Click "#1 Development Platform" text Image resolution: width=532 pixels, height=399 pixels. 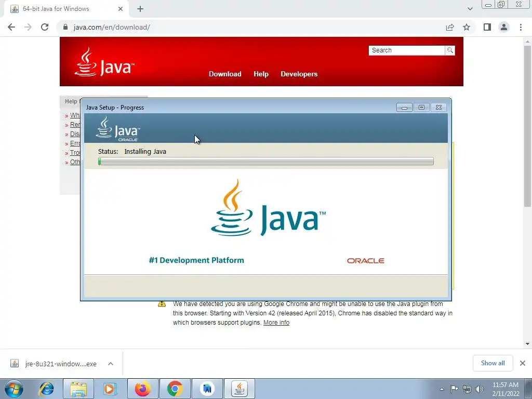pos(196,260)
